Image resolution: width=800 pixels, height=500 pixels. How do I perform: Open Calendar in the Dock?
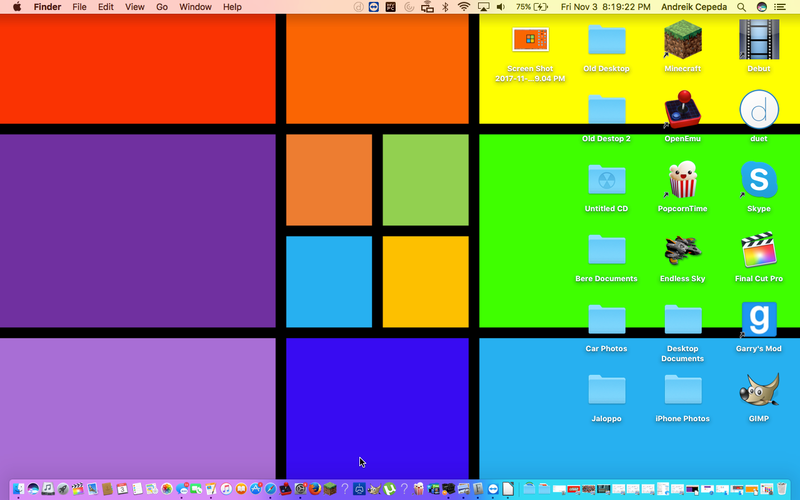click(x=122, y=489)
